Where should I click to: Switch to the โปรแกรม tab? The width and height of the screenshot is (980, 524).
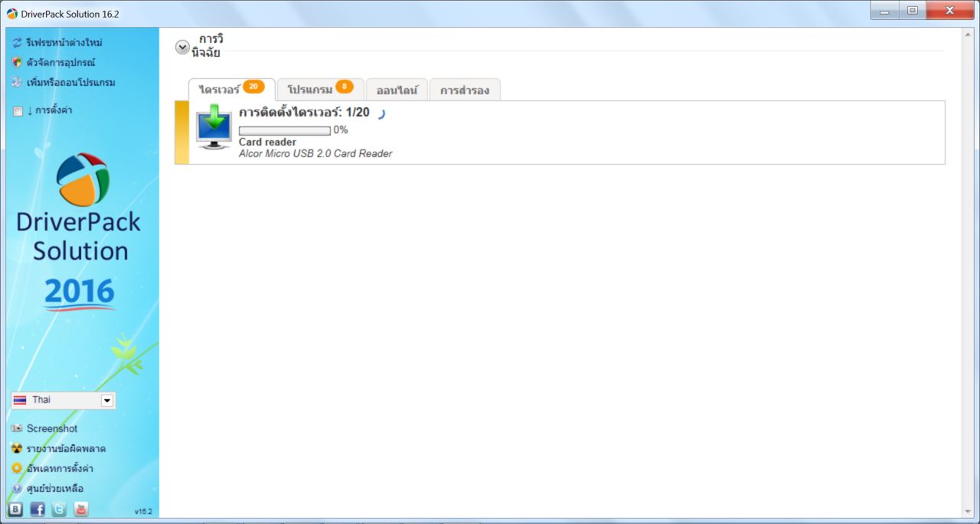tap(320, 89)
